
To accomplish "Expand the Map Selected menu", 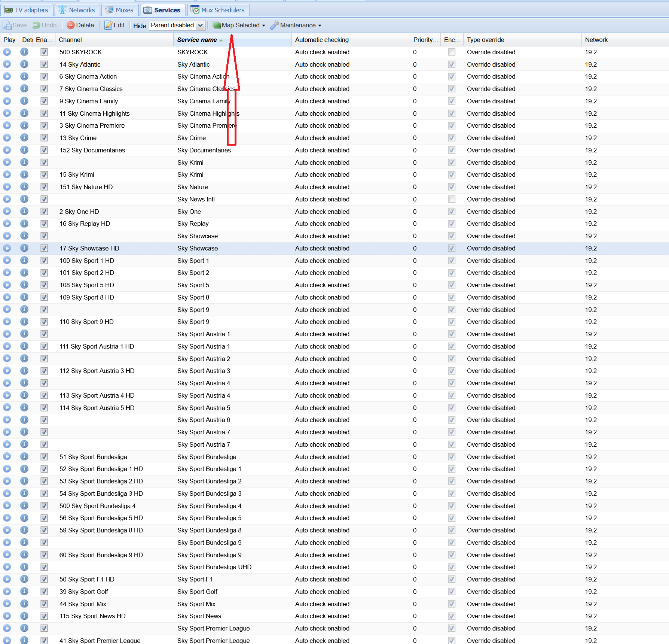I will pos(239,25).
